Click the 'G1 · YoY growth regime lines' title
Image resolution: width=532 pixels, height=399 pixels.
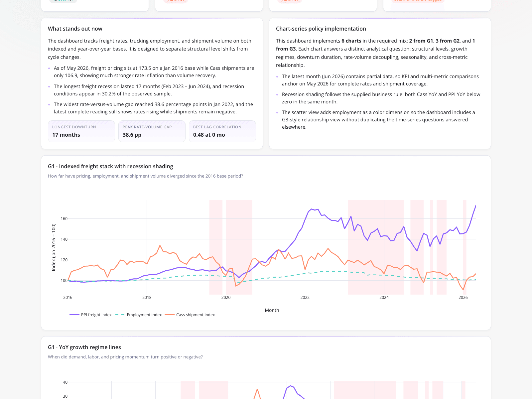pyautogui.click(x=84, y=347)
